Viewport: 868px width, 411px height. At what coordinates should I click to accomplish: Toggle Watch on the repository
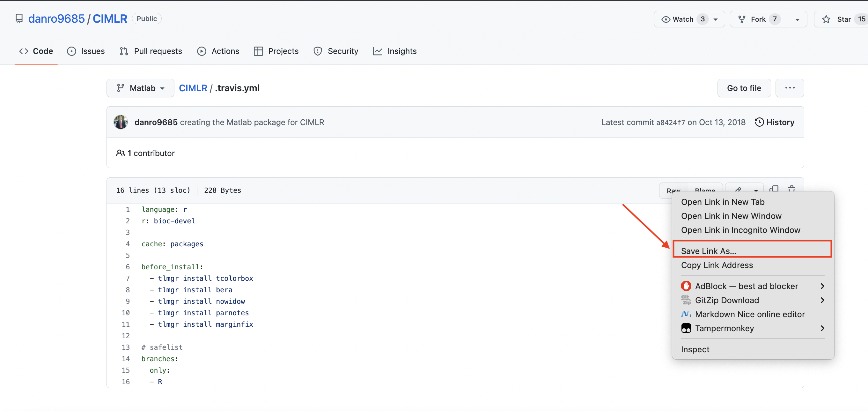tap(682, 19)
